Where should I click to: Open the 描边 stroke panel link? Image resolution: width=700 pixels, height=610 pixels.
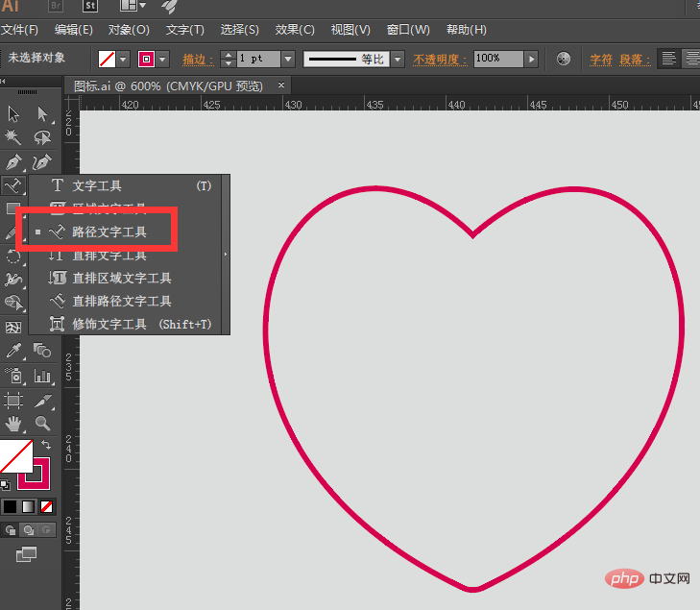(198, 60)
